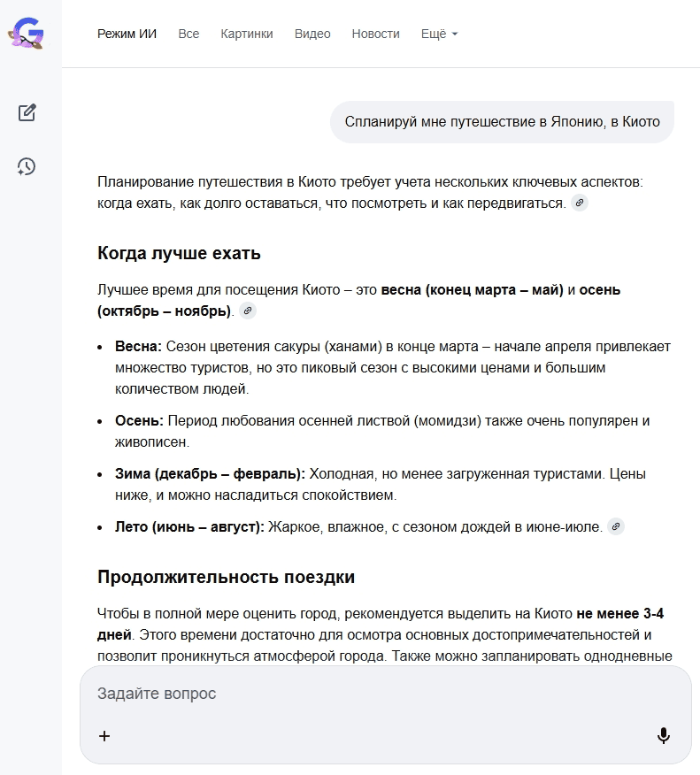Switch to the 'Все' search tab
This screenshot has height=775, width=700.
click(188, 34)
